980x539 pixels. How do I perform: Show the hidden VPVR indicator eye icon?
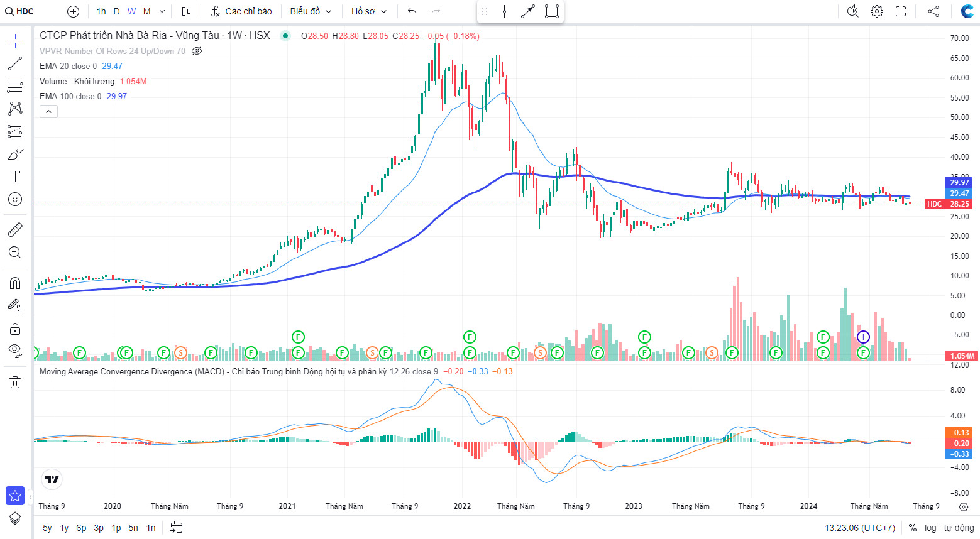(197, 51)
